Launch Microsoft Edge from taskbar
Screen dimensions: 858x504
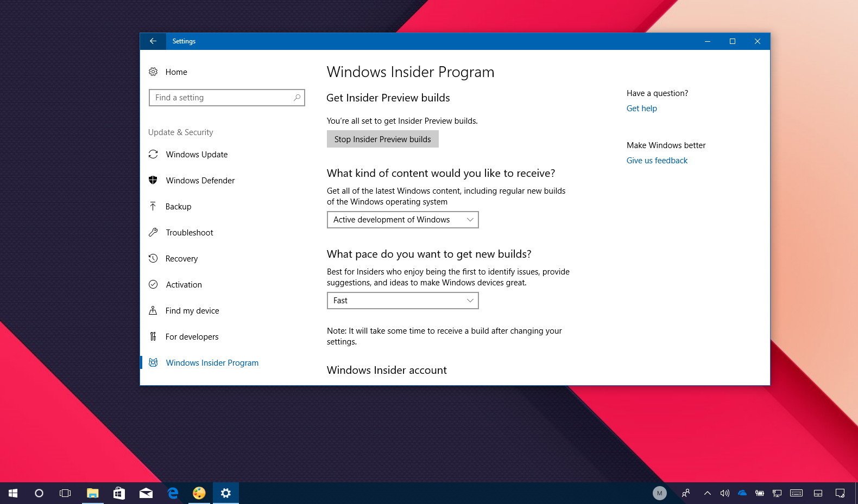[x=173, y=493]
